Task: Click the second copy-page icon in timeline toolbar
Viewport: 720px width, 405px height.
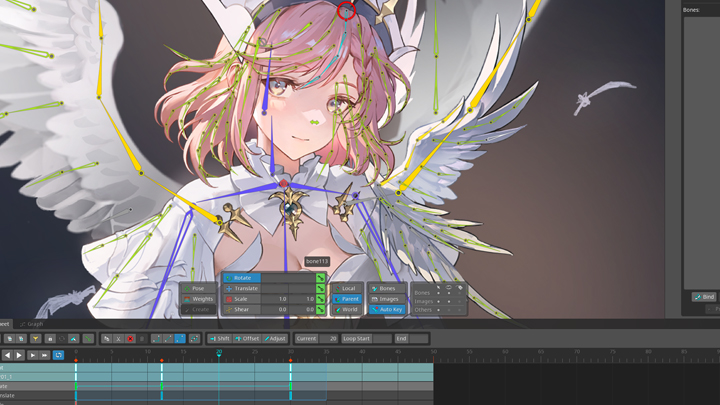Action: 21,339
